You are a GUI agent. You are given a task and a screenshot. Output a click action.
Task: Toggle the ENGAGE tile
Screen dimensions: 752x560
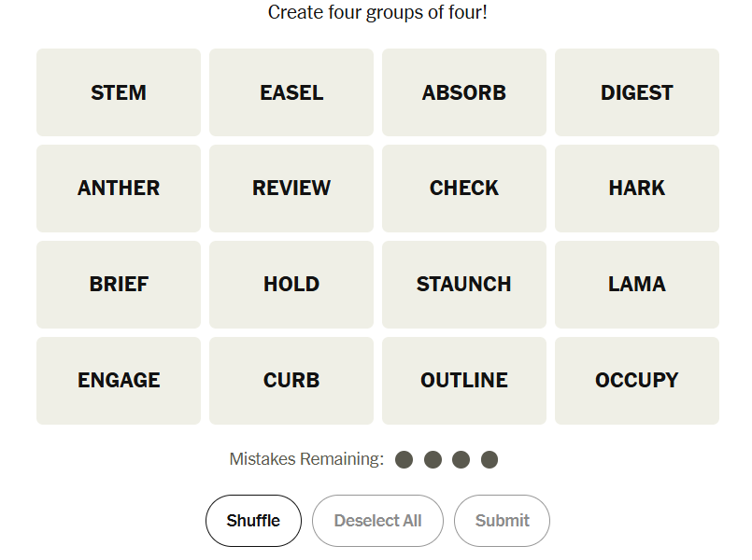pyautogui.click(x=119, y=381)
